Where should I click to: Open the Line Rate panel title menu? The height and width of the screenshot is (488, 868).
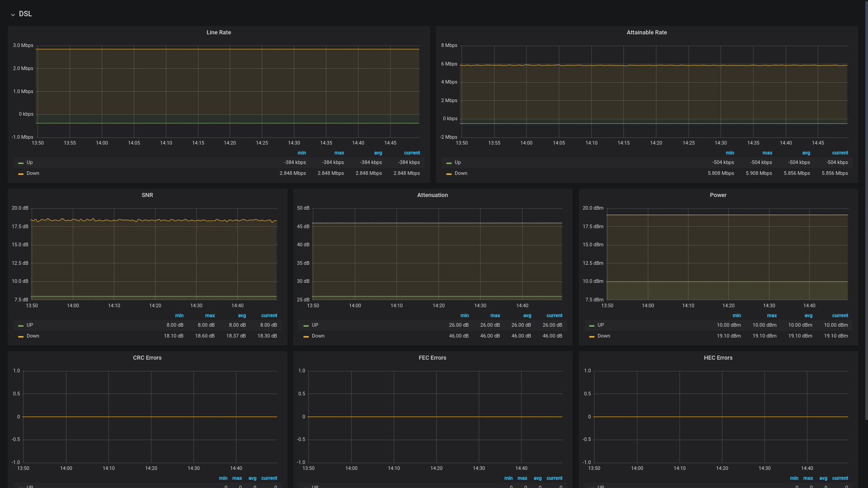point(218,33)
